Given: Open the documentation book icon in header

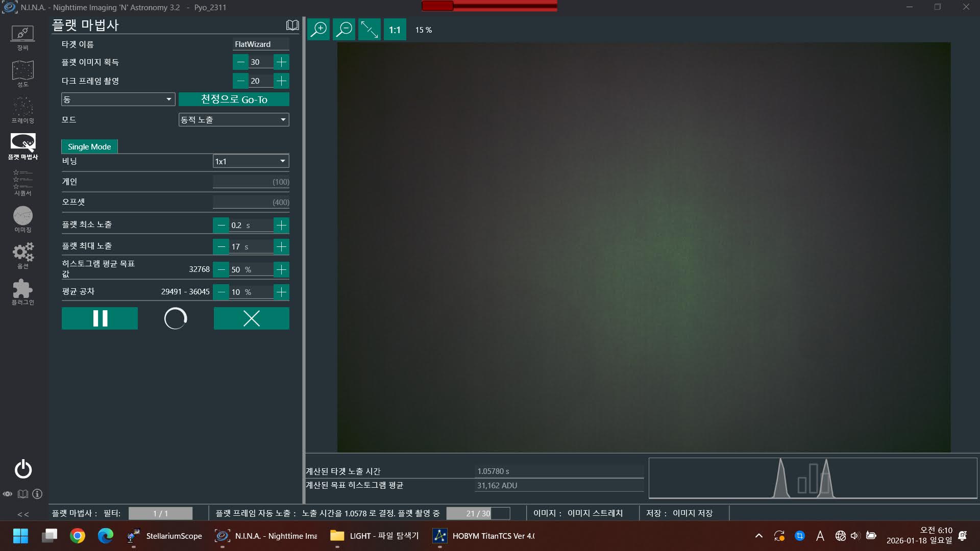Looking at the screenshot, I should [292, 25].
